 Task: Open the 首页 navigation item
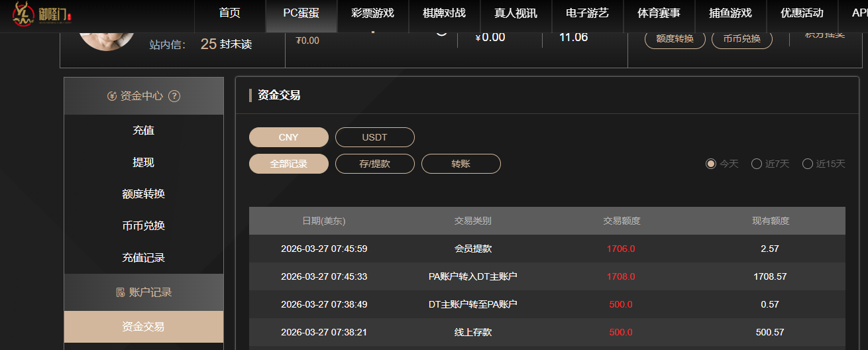pyautogui.click(x=229, y=13)
